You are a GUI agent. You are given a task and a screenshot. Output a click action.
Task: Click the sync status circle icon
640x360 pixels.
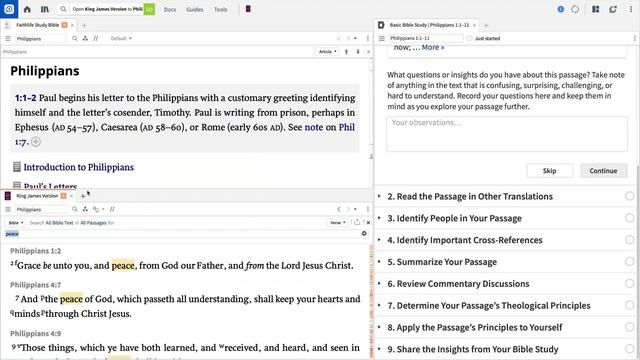[x=575, y=9]
